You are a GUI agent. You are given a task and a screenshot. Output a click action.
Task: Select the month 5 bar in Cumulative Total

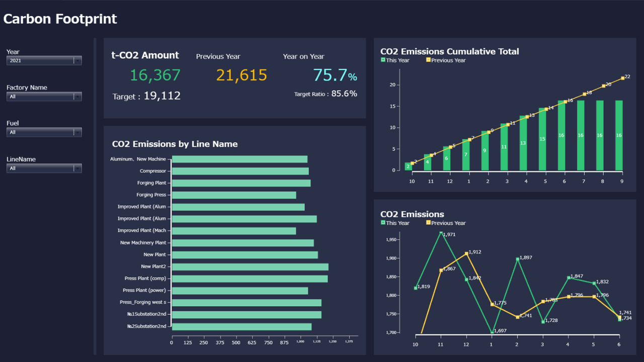[x=542, y=139]
